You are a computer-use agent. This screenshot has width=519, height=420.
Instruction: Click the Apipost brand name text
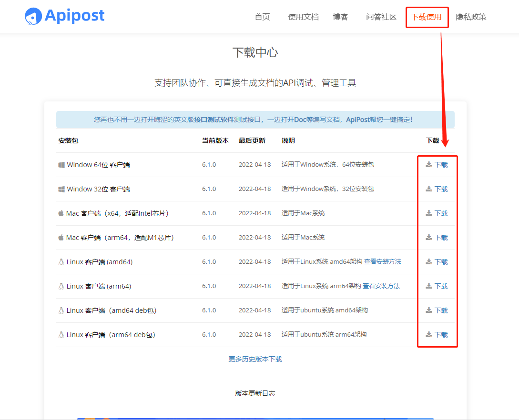[74, 16]
